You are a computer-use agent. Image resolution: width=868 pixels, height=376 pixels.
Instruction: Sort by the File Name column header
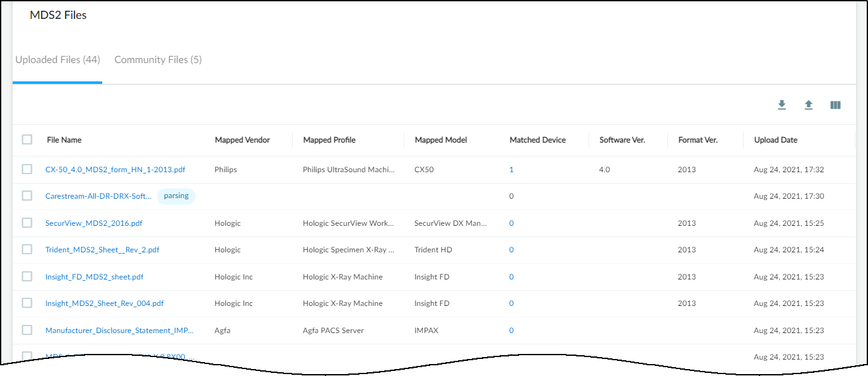pyautogui.click(x=64, y=140)
